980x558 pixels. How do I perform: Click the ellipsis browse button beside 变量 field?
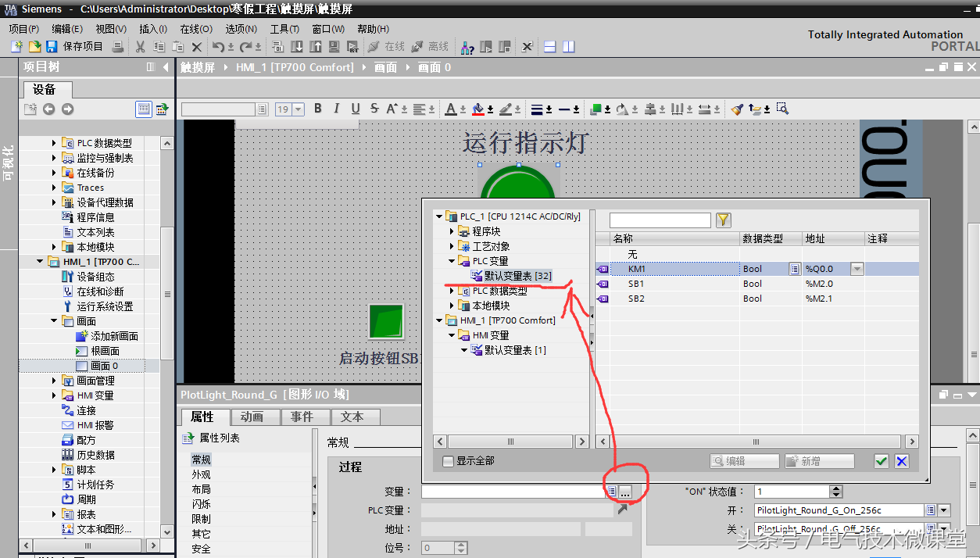click(x=625, y=492)
